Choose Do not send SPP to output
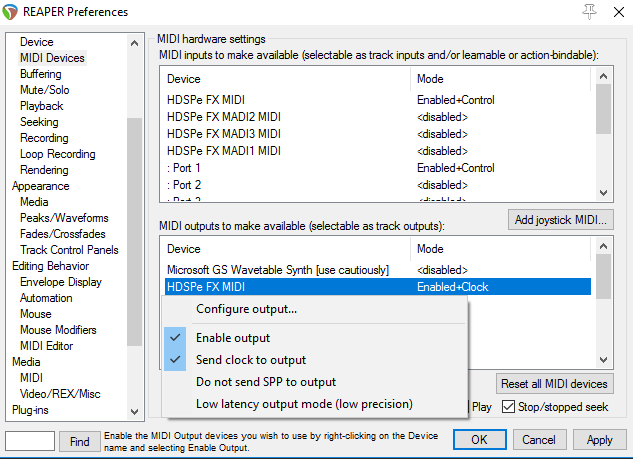This screenshot has width=633, height=459. (x=265, y=382)
